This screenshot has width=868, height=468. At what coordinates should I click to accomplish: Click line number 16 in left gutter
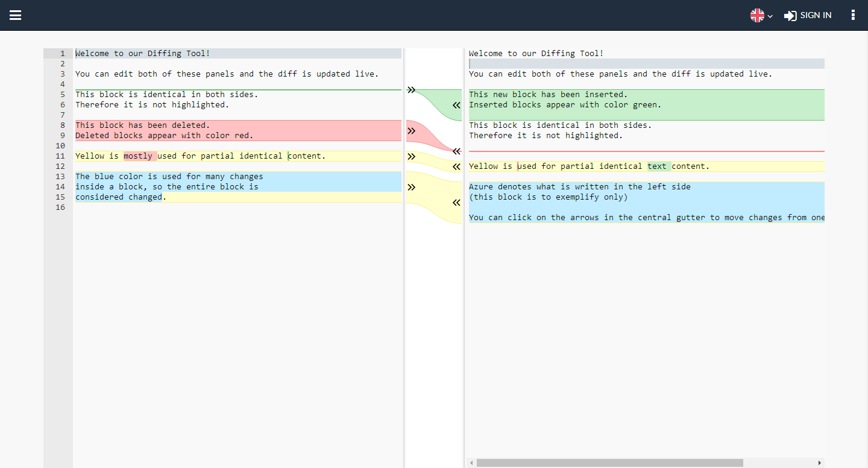click(60, 207)
